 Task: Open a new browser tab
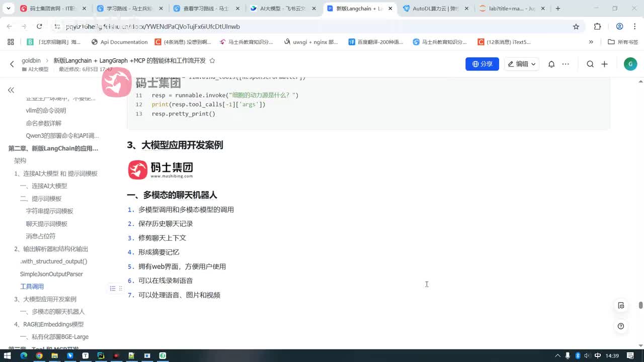[557, 9]
